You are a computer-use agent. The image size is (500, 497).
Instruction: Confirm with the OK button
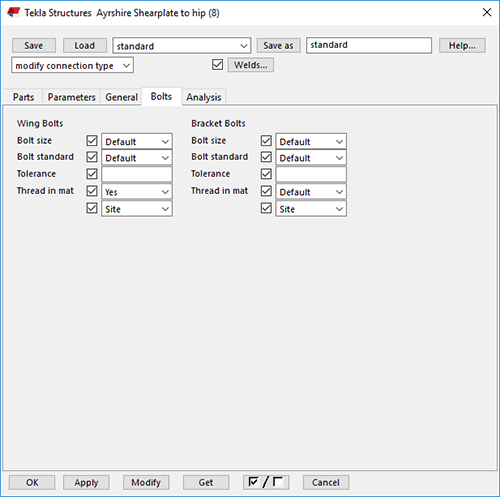point(32,482)
